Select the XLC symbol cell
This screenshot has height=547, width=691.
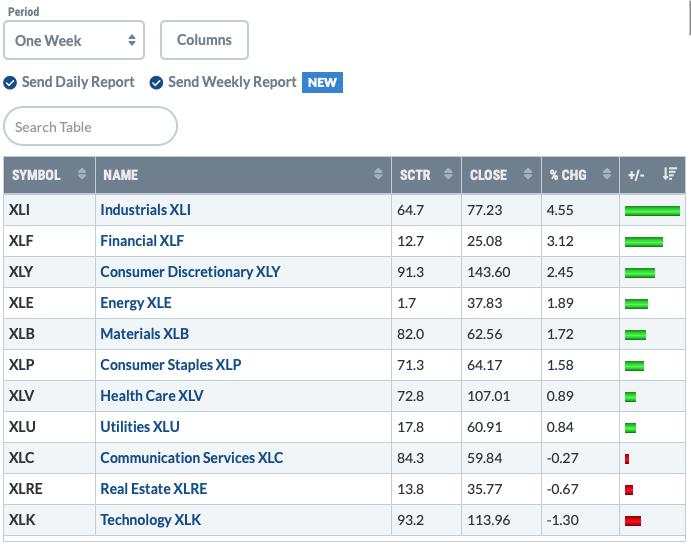click(x=49, y=458)
